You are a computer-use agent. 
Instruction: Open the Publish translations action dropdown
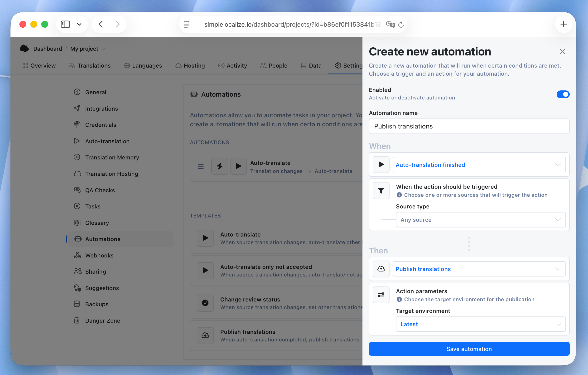point(479,269)
